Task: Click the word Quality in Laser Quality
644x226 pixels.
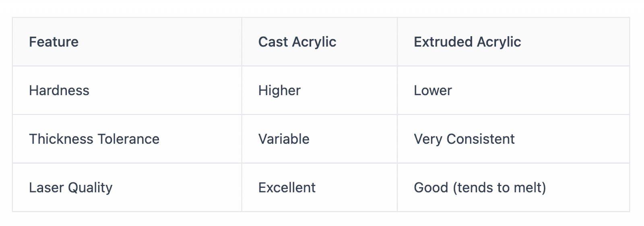Action: click(x=90, y=188)
